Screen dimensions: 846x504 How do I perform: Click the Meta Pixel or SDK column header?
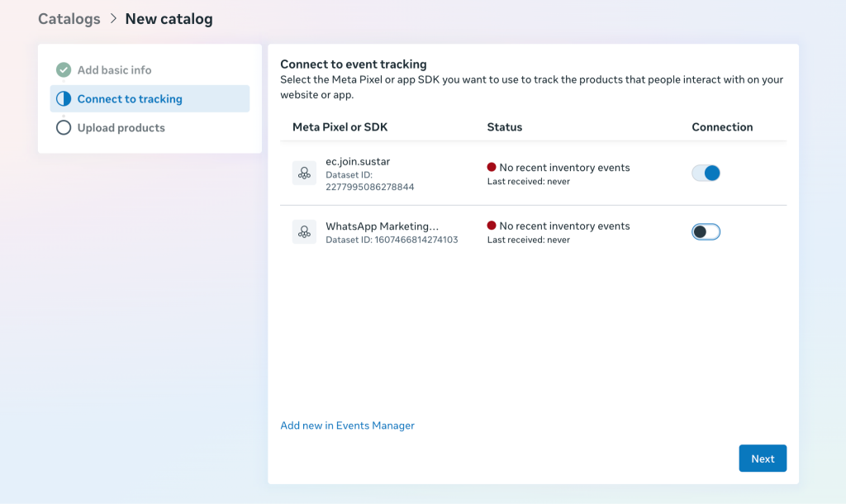pyautogui.click(x=340, y=127)
